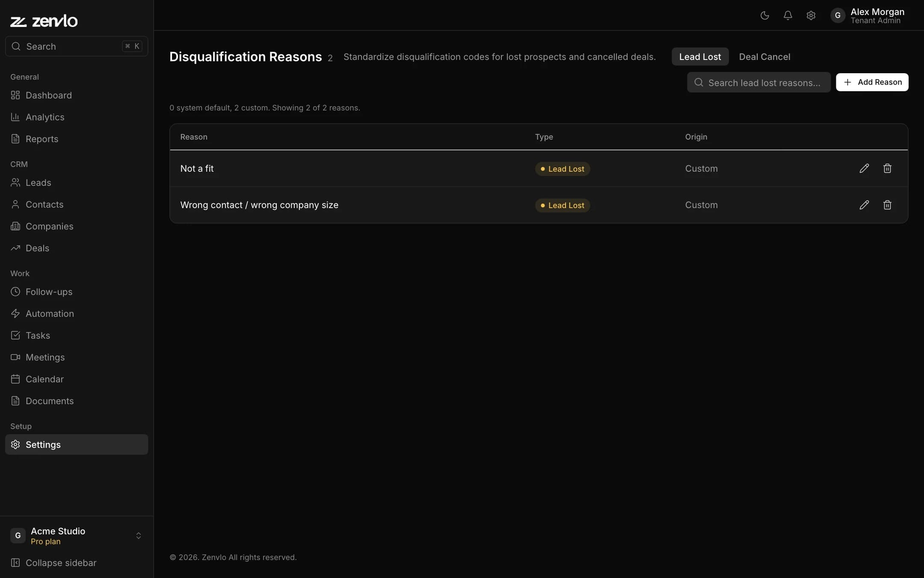
Task: Navigate to Leads
Action: 77,182
